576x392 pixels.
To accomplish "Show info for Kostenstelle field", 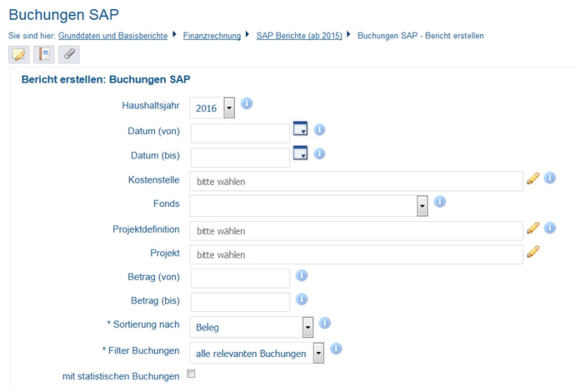I will click(x=550, y=178).
